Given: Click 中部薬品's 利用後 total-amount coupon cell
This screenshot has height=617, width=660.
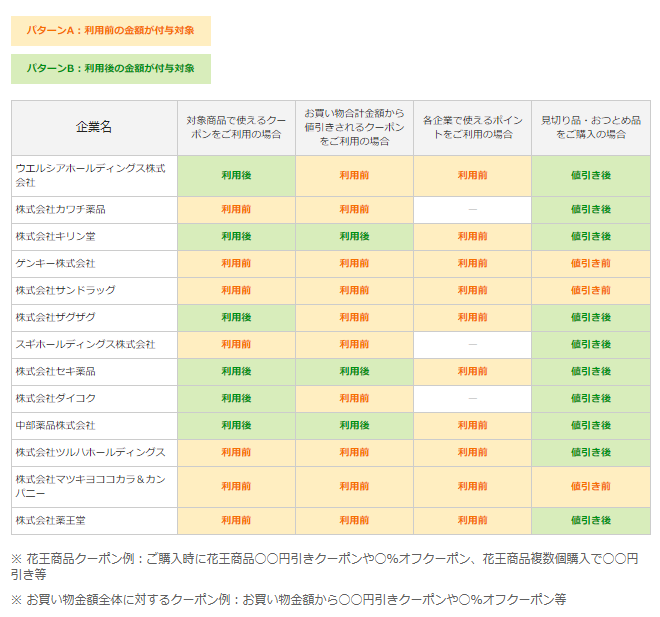Looking at the screenshot, I should [354, 426].
